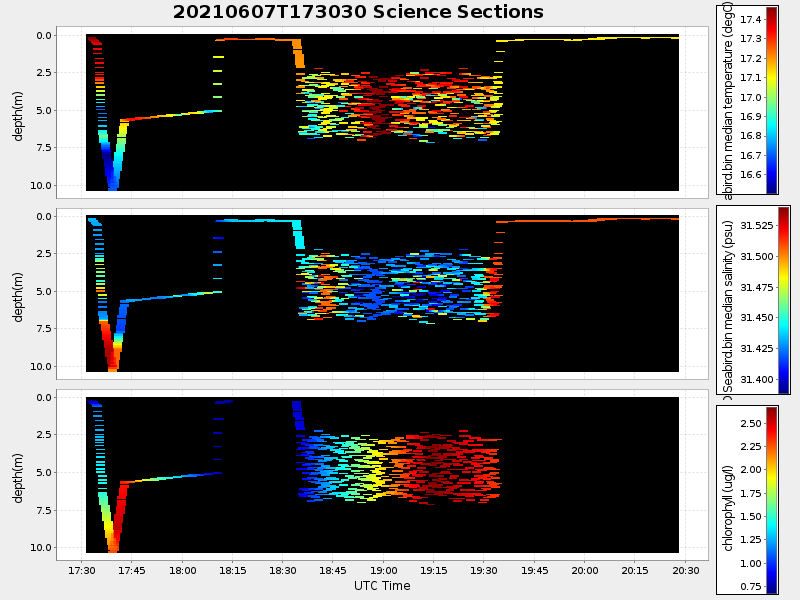Click the 0.75 chlorophyll colorbar value
The image size is (800, 600).
[x=751, y=587]
